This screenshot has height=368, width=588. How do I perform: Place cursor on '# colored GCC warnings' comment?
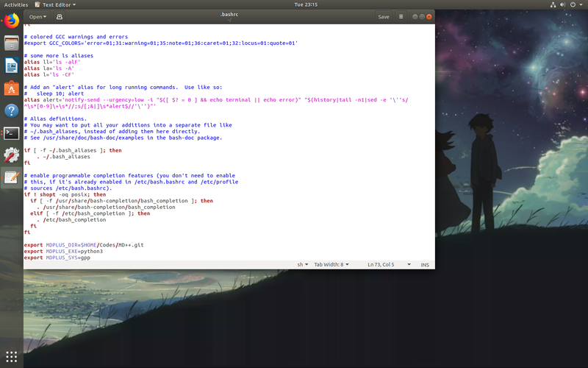tap(76, 37)
